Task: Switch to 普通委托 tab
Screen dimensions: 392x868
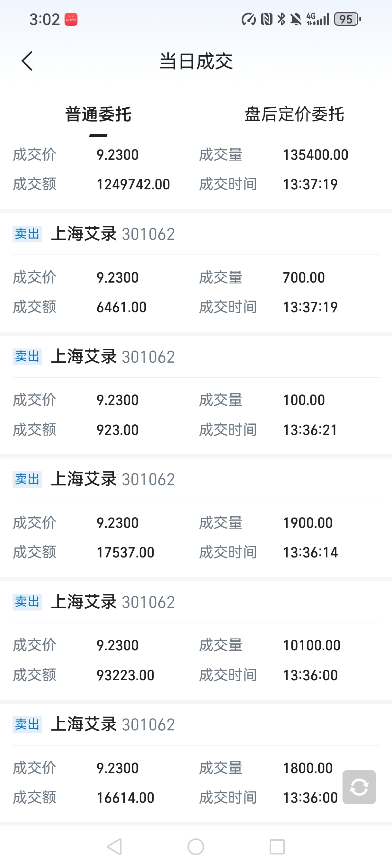Action: click(x=98, y=114)
